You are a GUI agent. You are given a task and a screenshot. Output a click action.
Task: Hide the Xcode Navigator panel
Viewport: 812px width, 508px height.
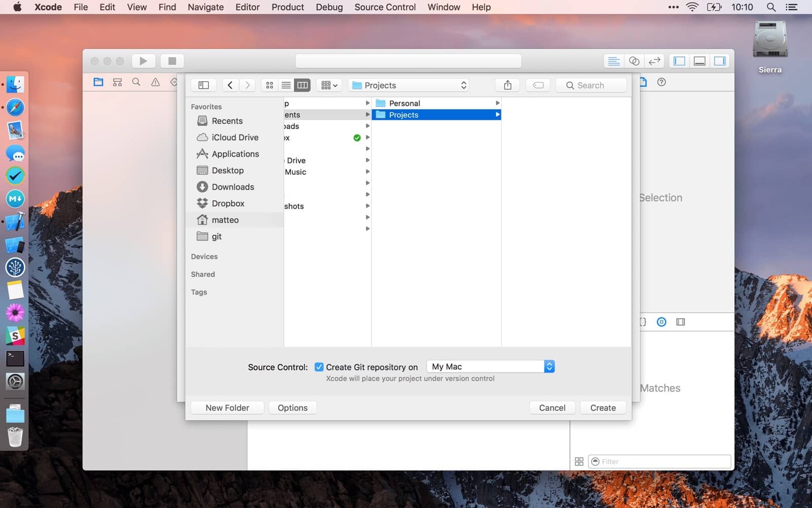point(679,61)
